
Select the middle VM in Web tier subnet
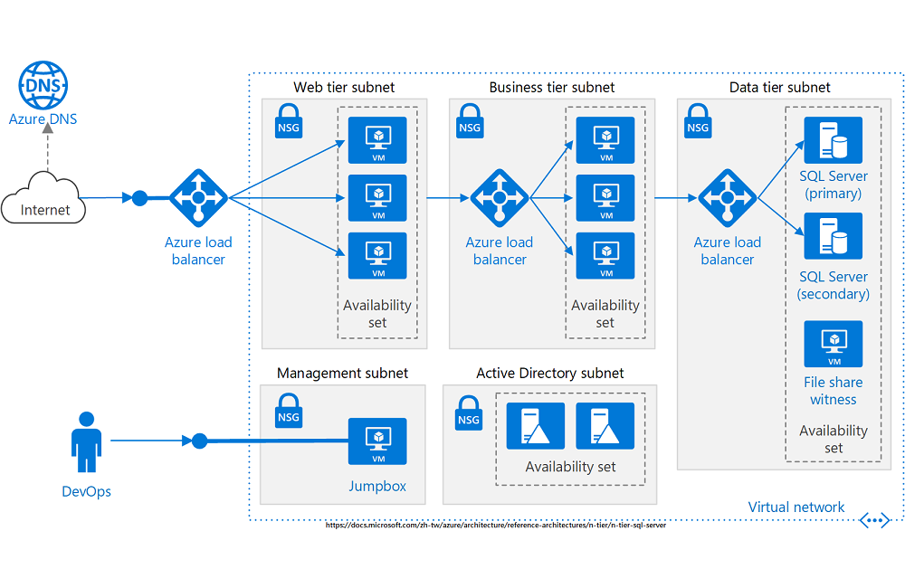click(x=377, y=198)
